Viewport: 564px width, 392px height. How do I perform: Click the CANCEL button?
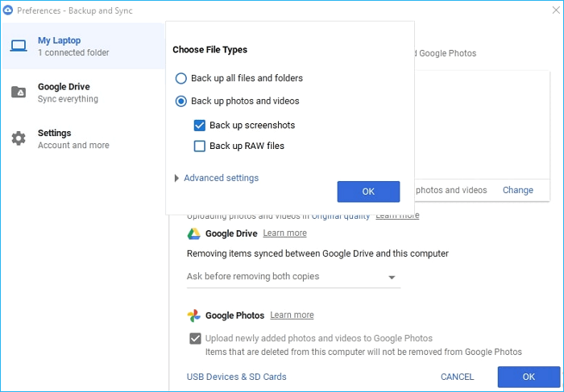tap(457, 377)
